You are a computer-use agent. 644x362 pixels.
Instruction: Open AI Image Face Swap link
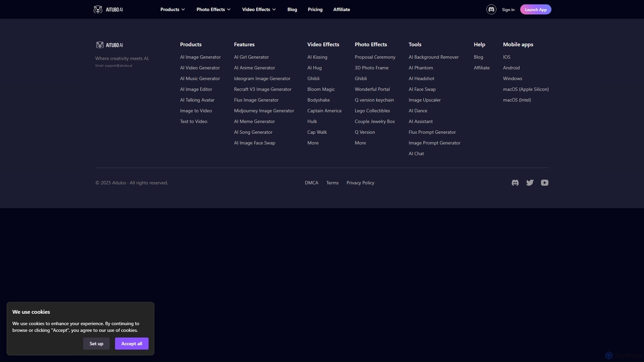click(255, 143)
